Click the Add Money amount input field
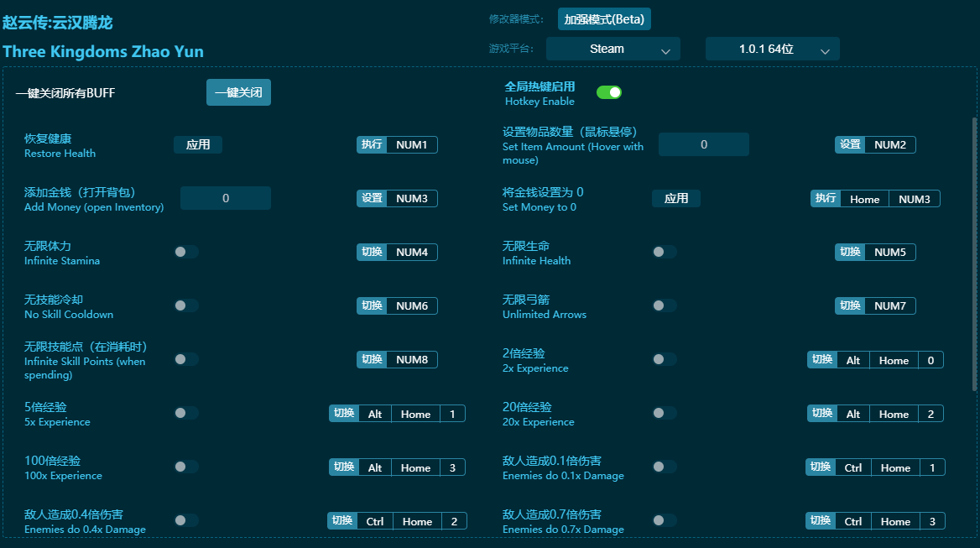Screen dimensions: 980x548 coord(225,198)
